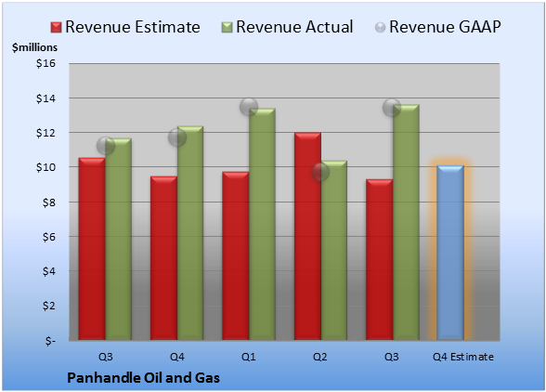The height and width of the screenshot is (392, 546).
Task: Click the GAAP marker on the Q4 bars
Action: [177, 137]
